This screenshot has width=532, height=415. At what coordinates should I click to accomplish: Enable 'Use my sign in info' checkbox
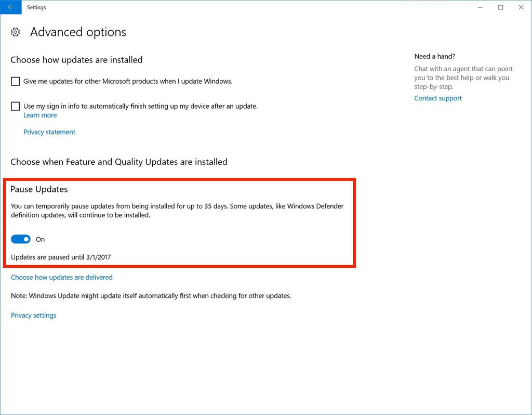(x=15, y=106)
